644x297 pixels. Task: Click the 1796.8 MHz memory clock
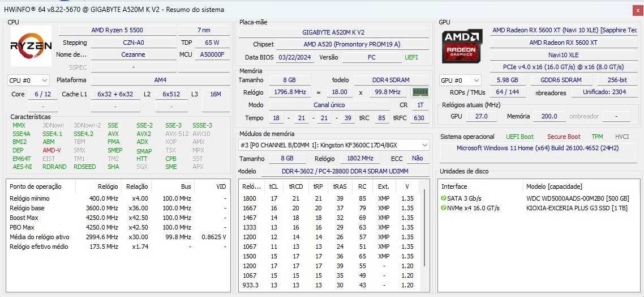pos(290,92)
